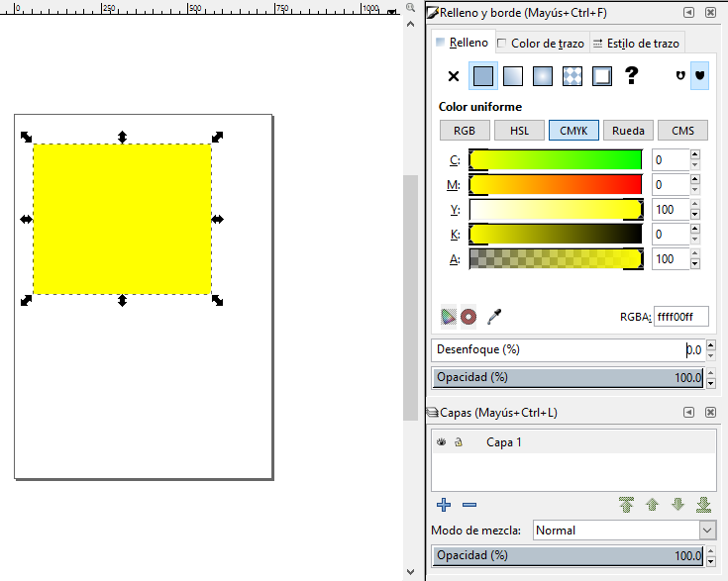The image size is (728, 581).
Task: Click the C value input field
Action: tap(671, 160)
